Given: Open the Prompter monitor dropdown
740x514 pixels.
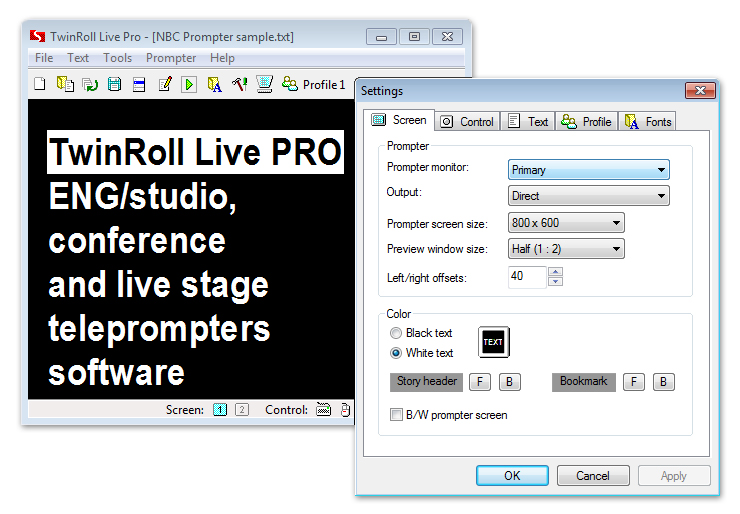Looking at the screenshot, I should pos(588,170).
